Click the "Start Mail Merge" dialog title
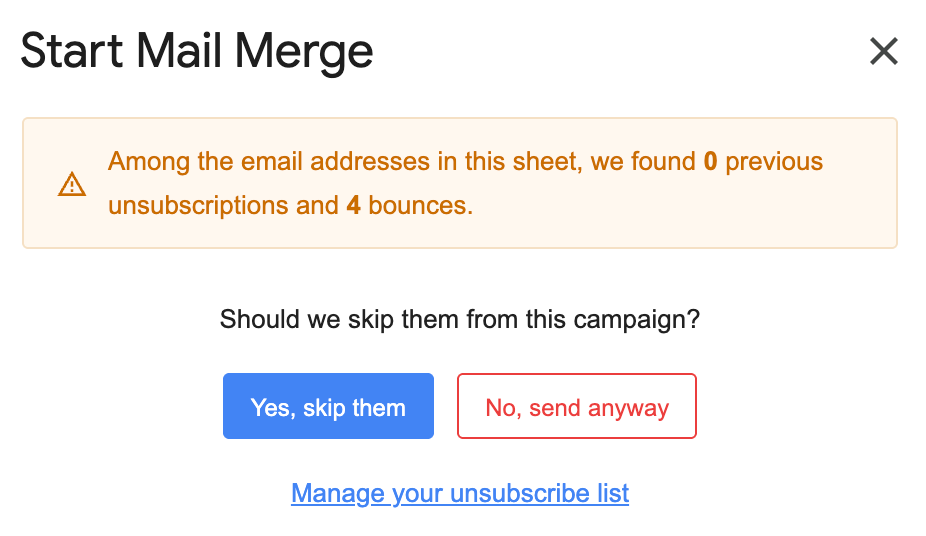Screen dimensions: 926x536 (197, 51)
